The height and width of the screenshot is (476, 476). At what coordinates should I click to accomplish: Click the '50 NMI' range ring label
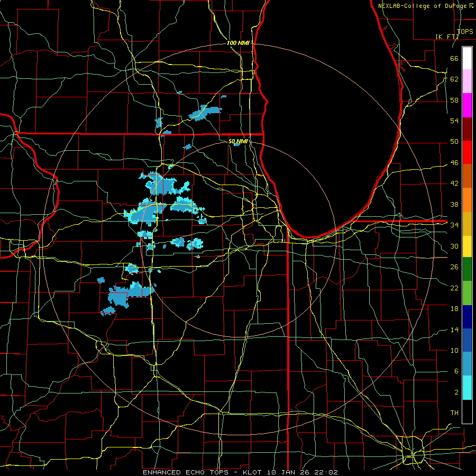(238, 141)
